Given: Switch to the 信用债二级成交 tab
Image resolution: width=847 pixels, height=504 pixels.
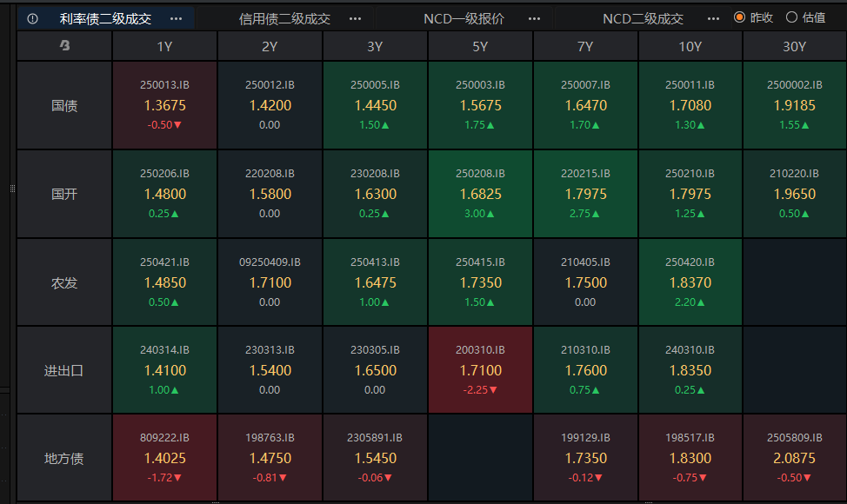Looking at the screenshot, I should [x=284, y=18].
